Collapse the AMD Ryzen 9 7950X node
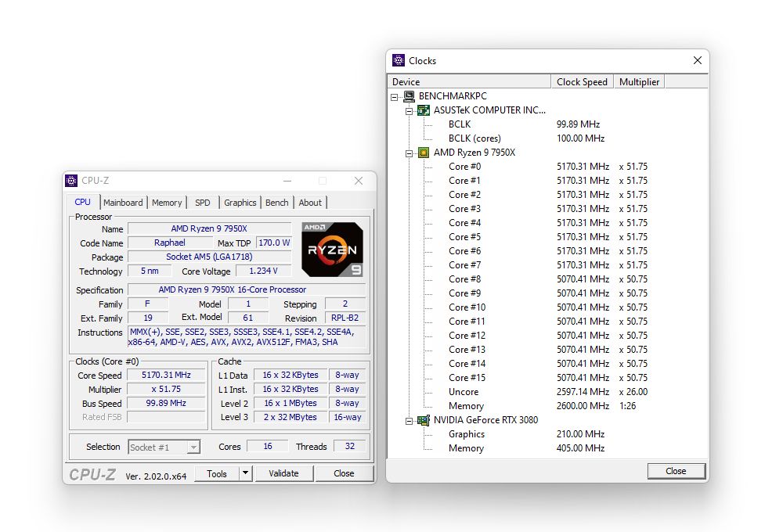Screen dimensions: 783x532 409,153
